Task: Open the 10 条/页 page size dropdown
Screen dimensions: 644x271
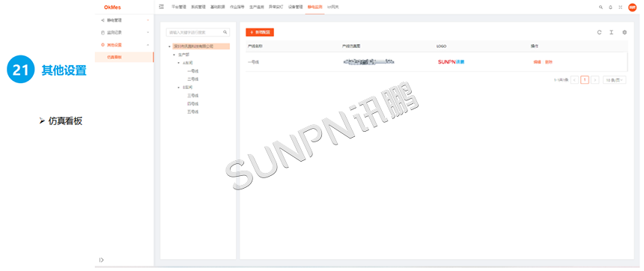Action: (x=615, y=80)
